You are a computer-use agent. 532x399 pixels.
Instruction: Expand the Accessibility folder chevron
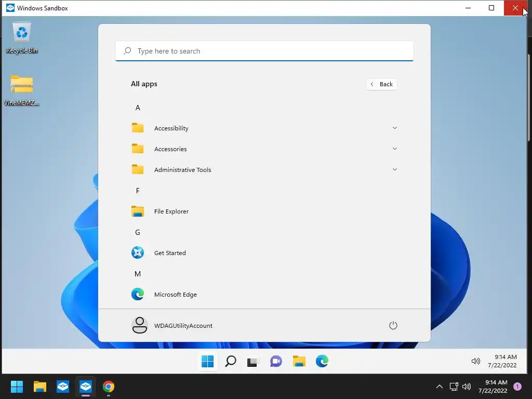[395, 128]
